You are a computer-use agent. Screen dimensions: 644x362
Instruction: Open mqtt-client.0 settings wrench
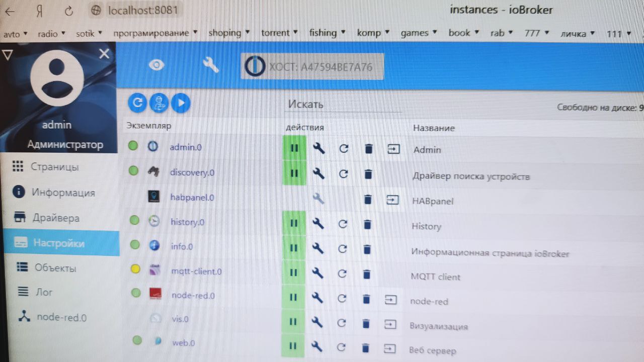pyautogui.click(x=317, y=274)
